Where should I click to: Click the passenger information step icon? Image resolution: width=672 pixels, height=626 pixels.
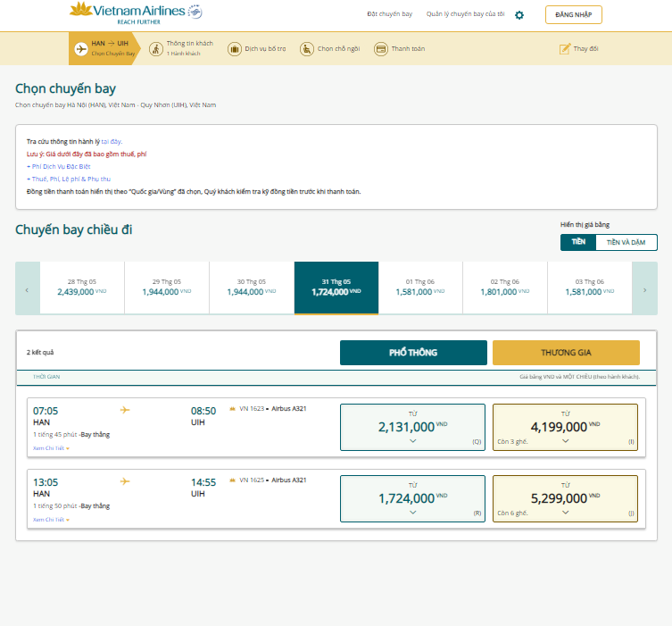pyautogui.click(x=156, y=49)
